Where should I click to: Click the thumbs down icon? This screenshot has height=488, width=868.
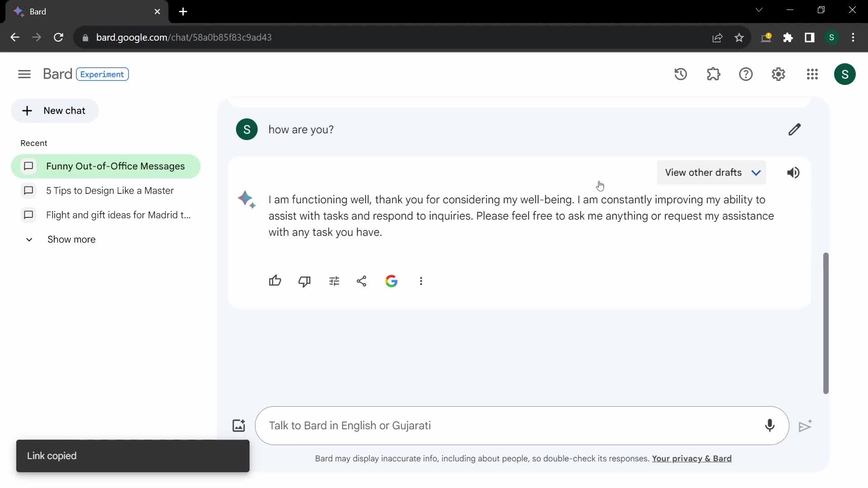(305, 281)
